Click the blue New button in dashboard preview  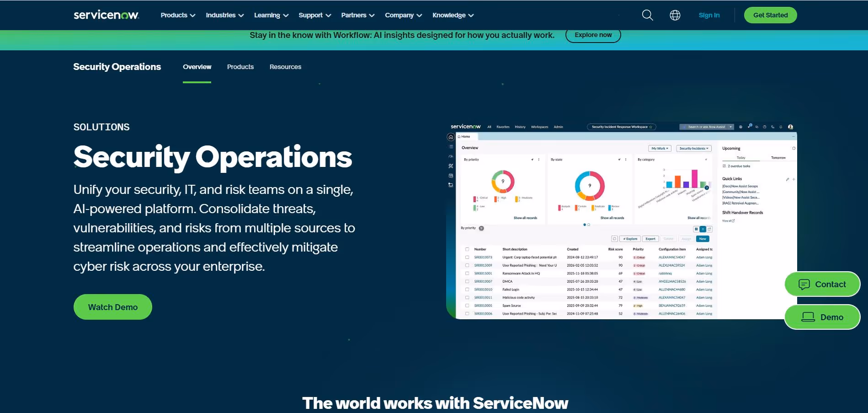703,239
